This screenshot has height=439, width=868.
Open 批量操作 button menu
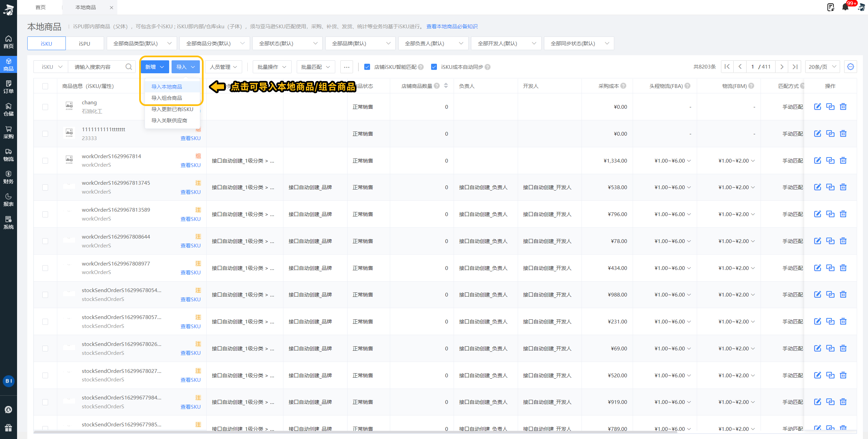point(272,67)
